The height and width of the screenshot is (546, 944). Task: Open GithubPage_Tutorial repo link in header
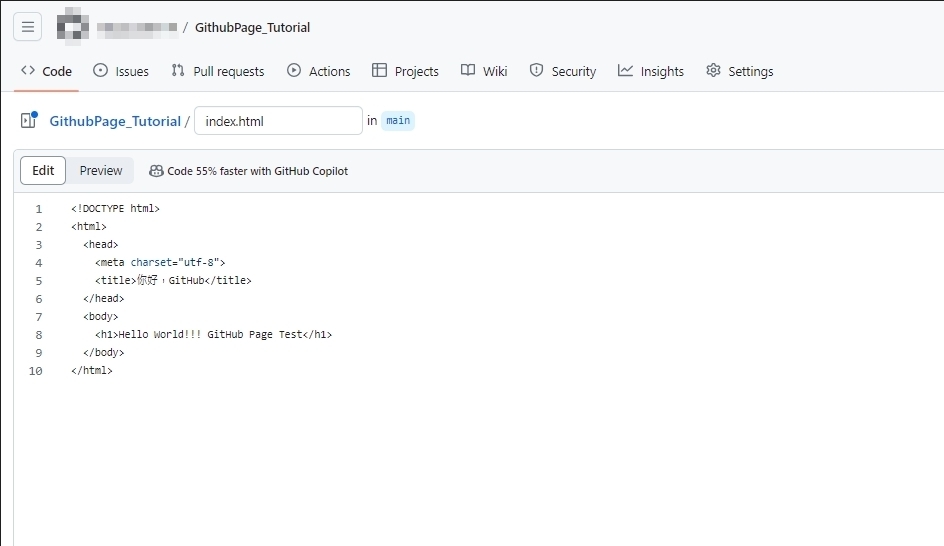click(x=252, y=28)
